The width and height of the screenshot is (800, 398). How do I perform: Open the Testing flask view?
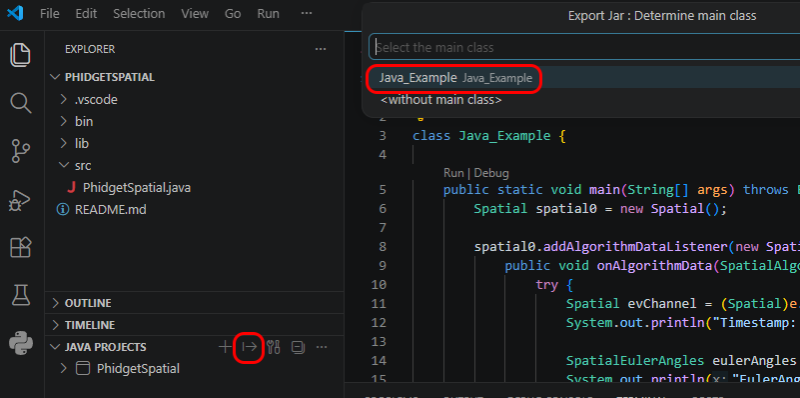tap(21, 295)
